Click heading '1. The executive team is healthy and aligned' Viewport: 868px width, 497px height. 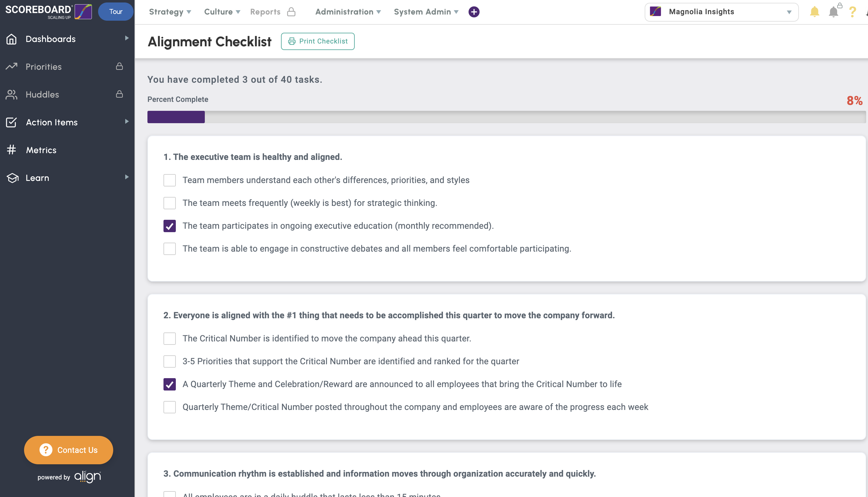(x=253, y=157)
